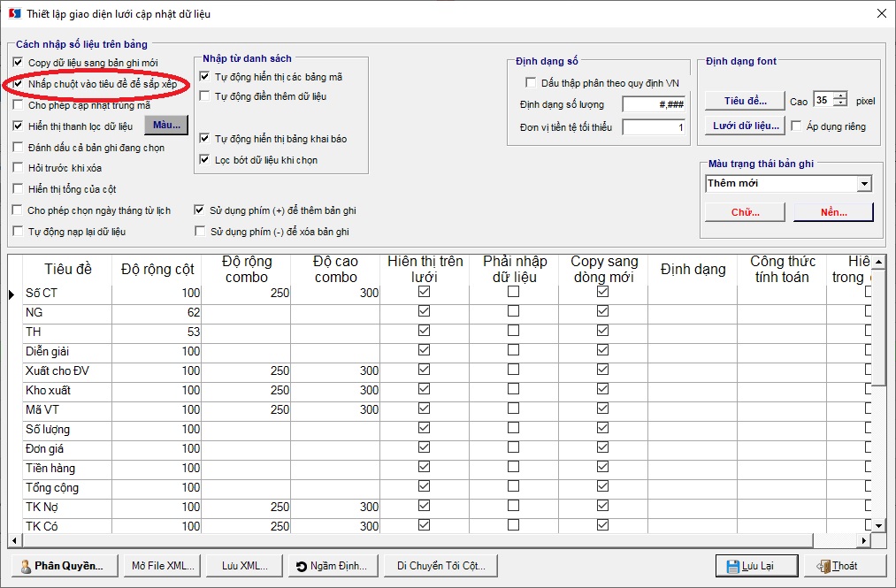Viewport: 896px width, 588px height.
Task: Toggle Copy dữ liệu sang bản ghi mới
Action: click(19, 62)
